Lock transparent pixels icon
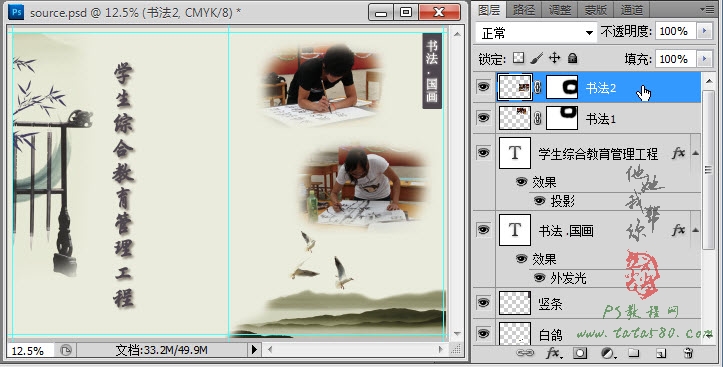The width and height of the screenshot is (723, 367). click(519, 58)
